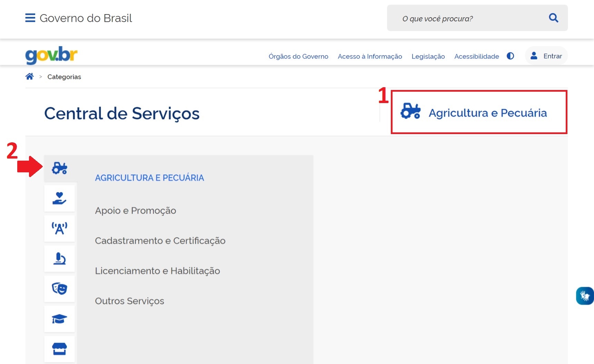
Task: Click Agricultura e Pecuária header title
Action: coord(488,113)
